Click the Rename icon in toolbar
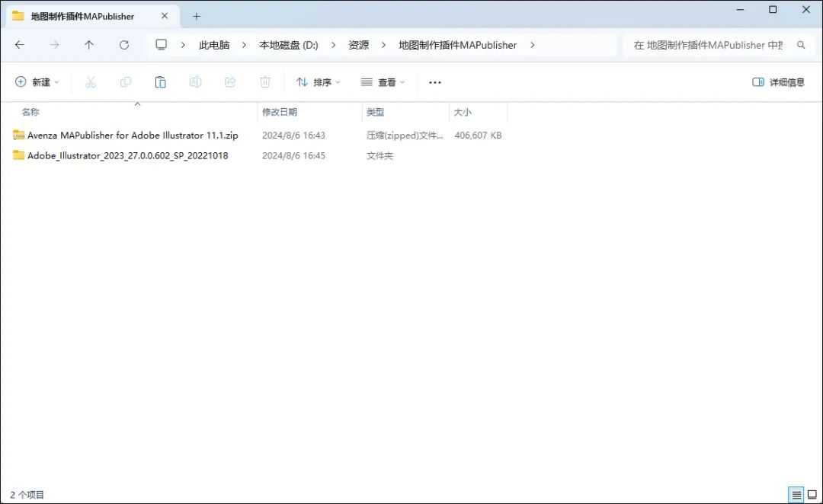Viewport: 823px width, 504px height. pos(195,81)
